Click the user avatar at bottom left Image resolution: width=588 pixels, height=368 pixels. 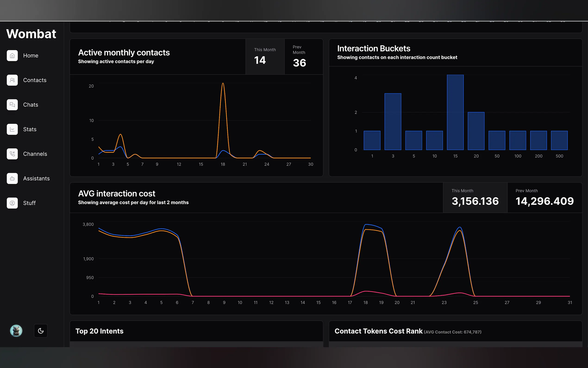click(16, 331)
